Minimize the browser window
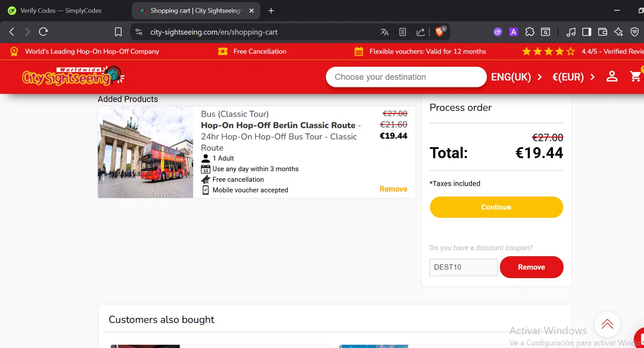Image resolution: width=644 pixels, height=348 pixels. click(x=617, y=11)
